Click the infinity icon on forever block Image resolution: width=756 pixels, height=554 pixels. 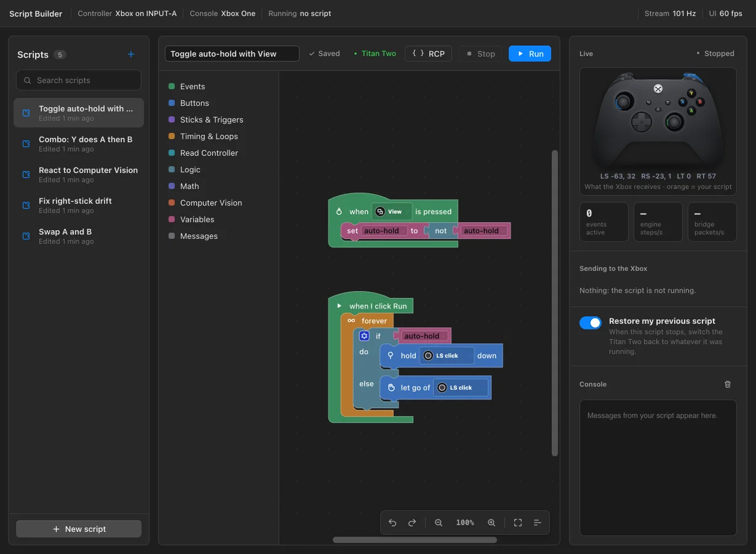(x=351, y=321)
